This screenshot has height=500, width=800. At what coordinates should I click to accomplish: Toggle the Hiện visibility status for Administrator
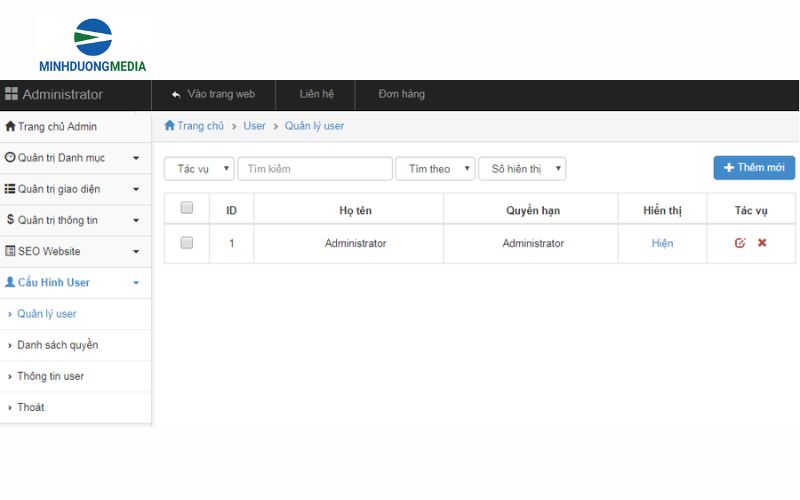click(x=662, y=243)
